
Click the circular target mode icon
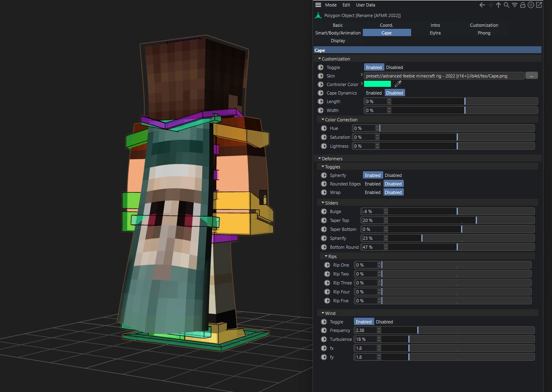tap(531, 5)
